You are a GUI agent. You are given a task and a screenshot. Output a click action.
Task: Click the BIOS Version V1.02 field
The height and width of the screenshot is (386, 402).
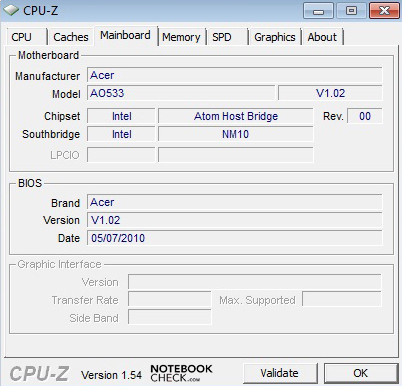tap(235, 220)
